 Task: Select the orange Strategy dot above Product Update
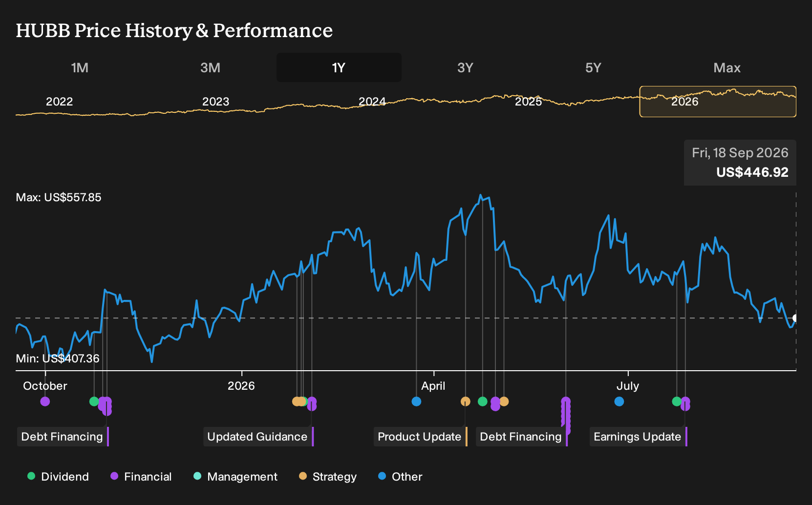coord(466,401)
